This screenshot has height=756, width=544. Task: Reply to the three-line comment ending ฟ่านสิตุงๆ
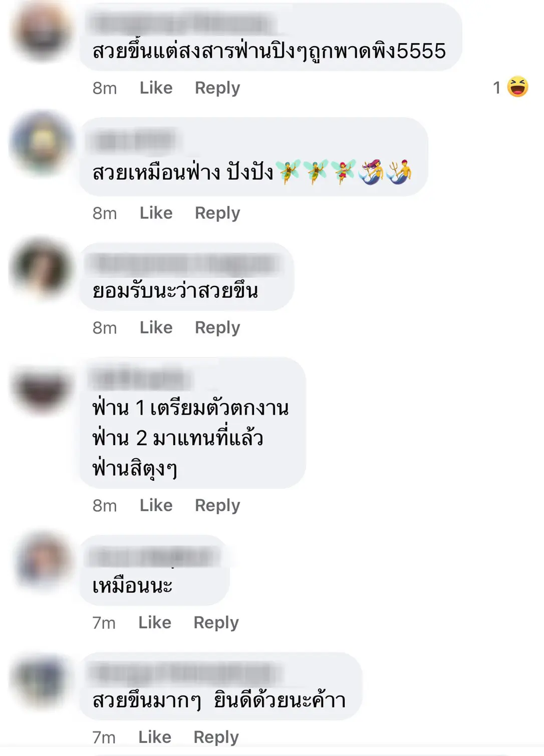[x=217, y=505]
